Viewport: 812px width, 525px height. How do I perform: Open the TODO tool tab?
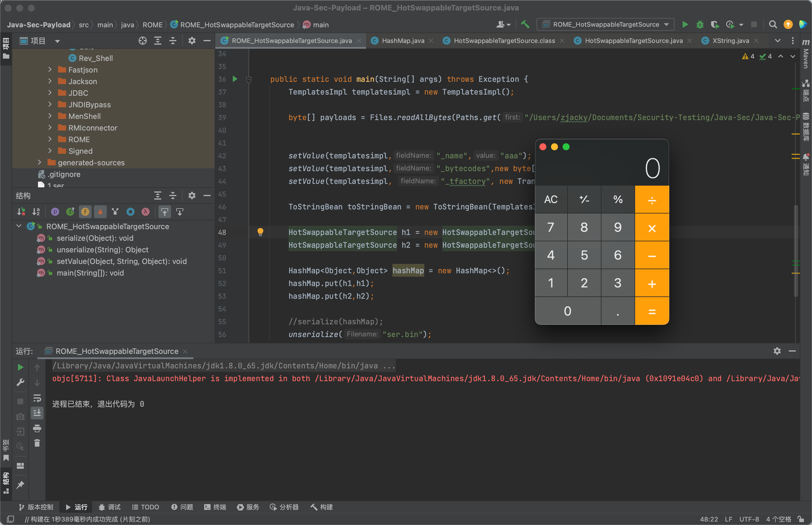146,507
